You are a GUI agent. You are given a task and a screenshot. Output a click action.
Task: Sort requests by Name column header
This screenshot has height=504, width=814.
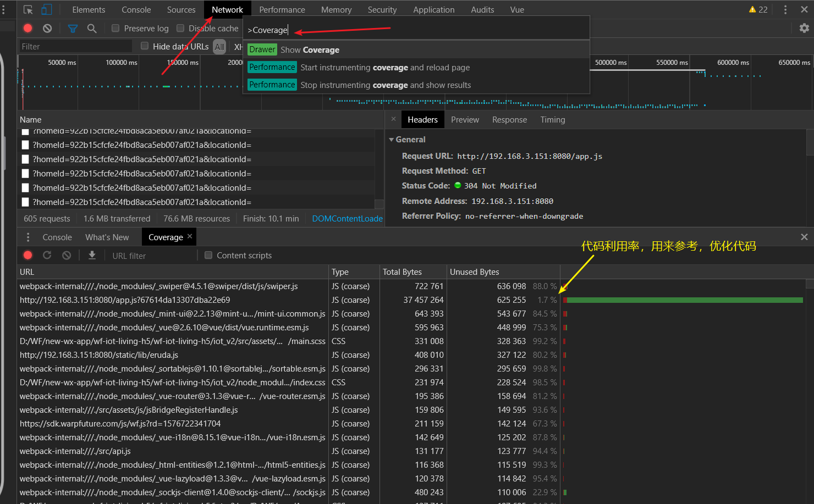click(201, 120)
